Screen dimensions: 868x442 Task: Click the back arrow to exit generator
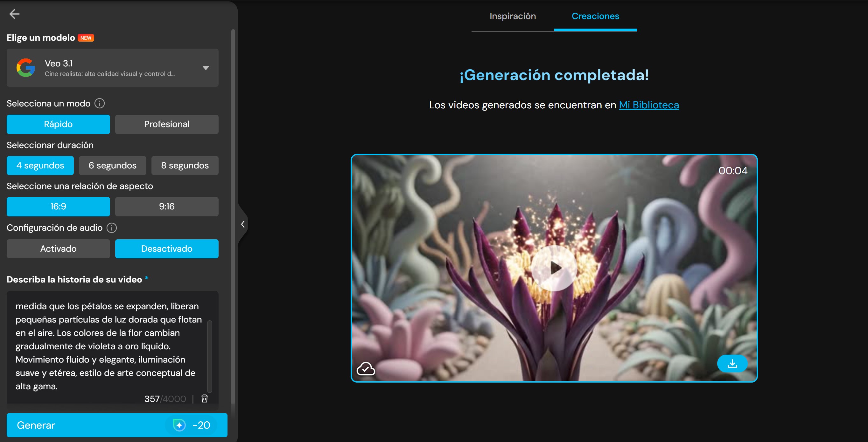15,14
